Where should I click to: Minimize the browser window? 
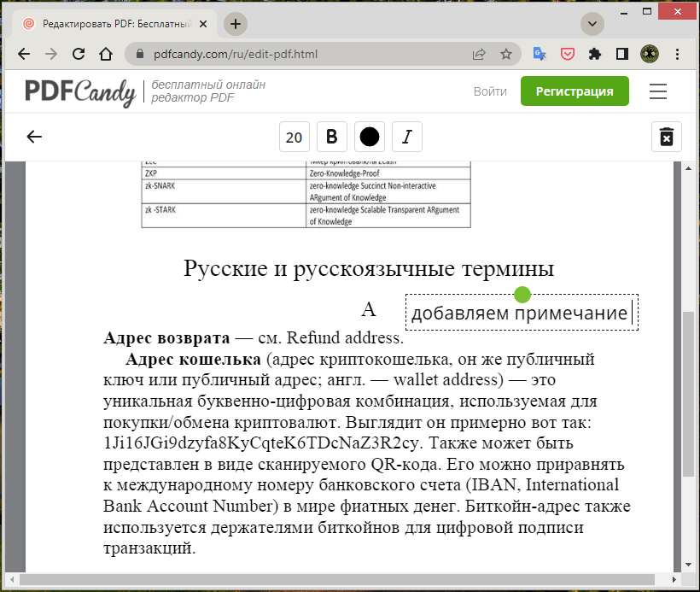coord(624,12)
